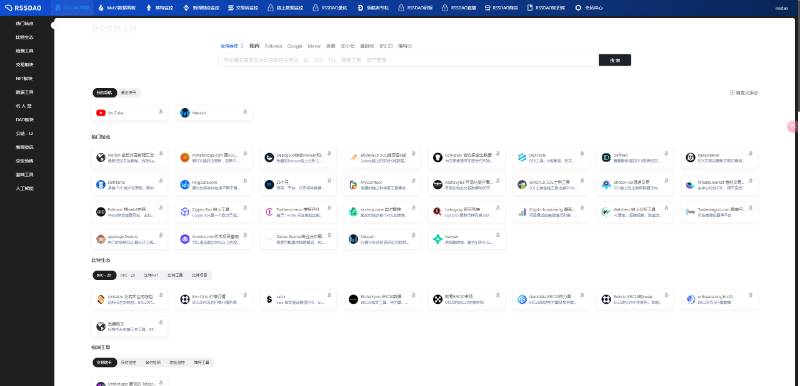Click pin icon on the Unisat card
The height and width of the screenshot is (386, 800).
pyautogui.click(x=161, y=295)
